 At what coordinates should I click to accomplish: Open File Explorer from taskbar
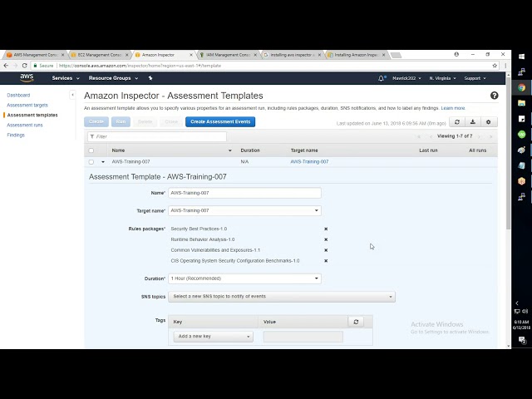pos(521,103)
